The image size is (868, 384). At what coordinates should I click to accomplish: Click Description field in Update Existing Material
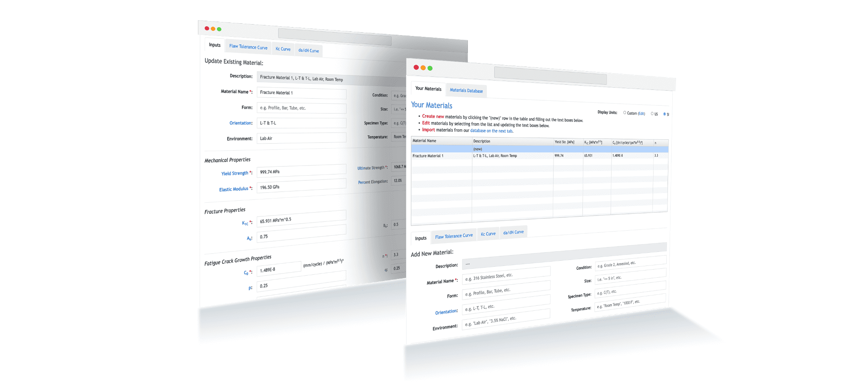click(331, 79)
